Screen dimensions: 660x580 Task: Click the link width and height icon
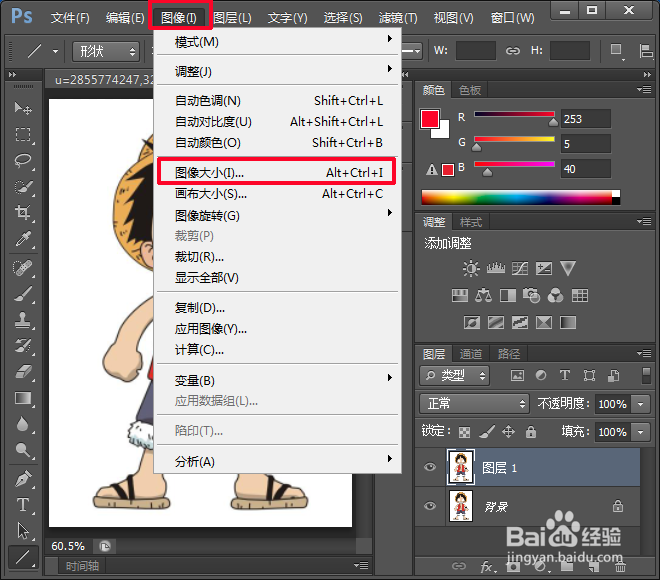pos(513,51)
